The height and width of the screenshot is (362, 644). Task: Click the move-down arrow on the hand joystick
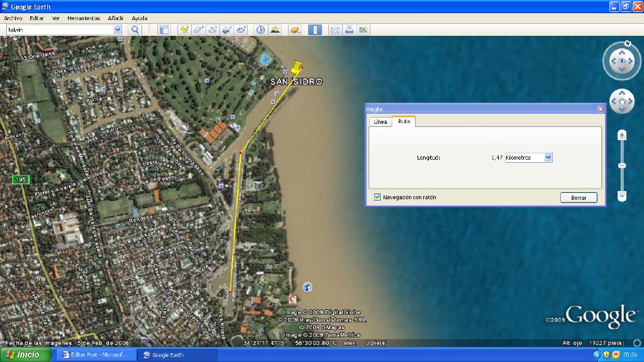pyautogui.click(x=622, y=109)
